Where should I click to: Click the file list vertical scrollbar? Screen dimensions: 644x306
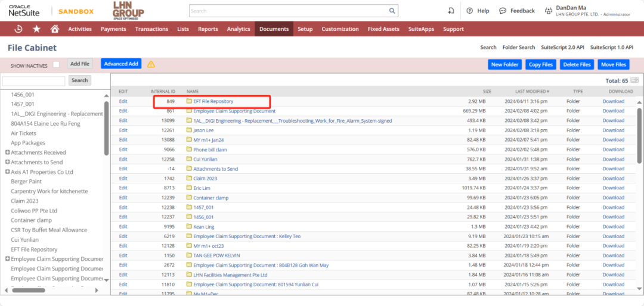639,135
